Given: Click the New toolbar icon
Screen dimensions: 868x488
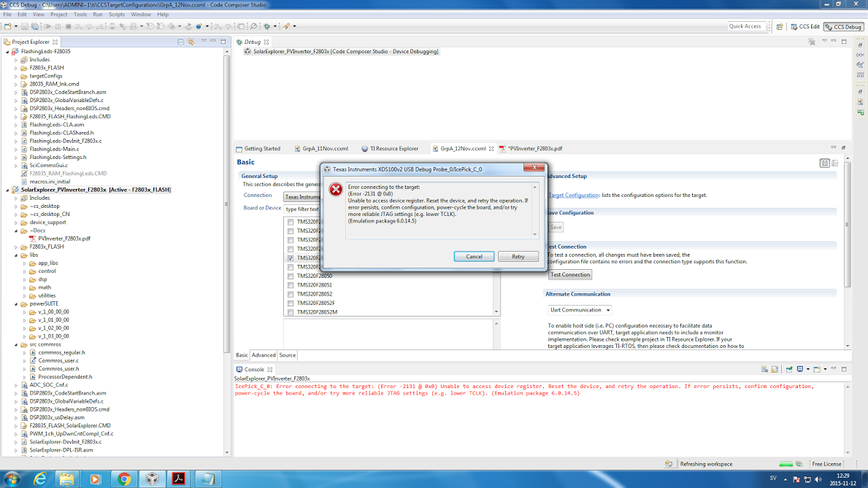Looking at the screenshot, I should coord(8,26).
